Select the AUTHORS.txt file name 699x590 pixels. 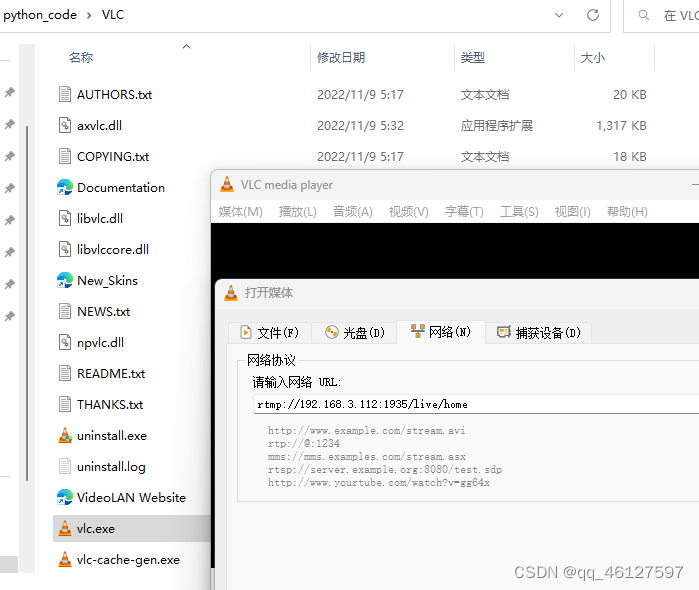tap(115, 95)
